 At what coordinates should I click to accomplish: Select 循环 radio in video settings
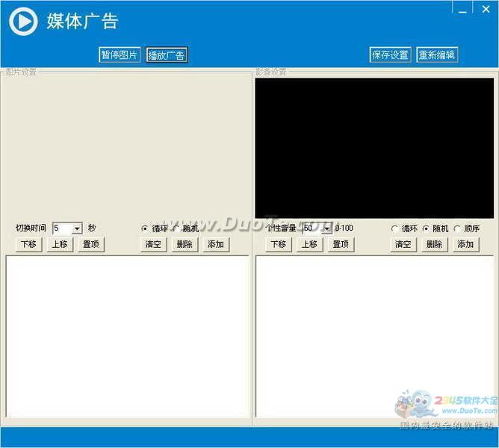pyautogui.click(x=394, y=228)
